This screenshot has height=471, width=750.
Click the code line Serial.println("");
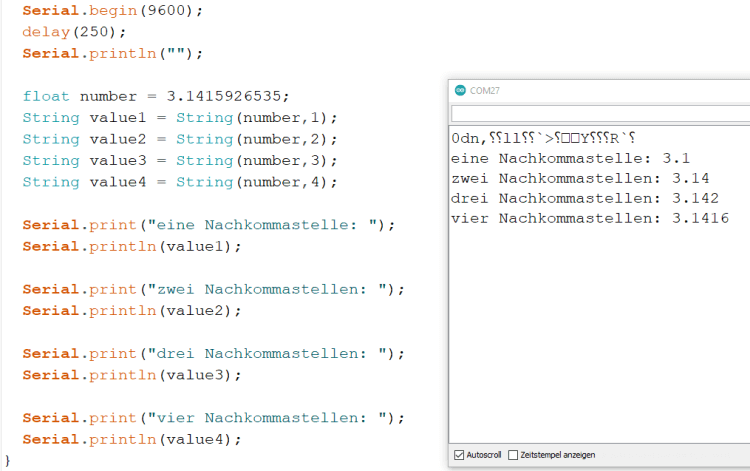[113, 53]
